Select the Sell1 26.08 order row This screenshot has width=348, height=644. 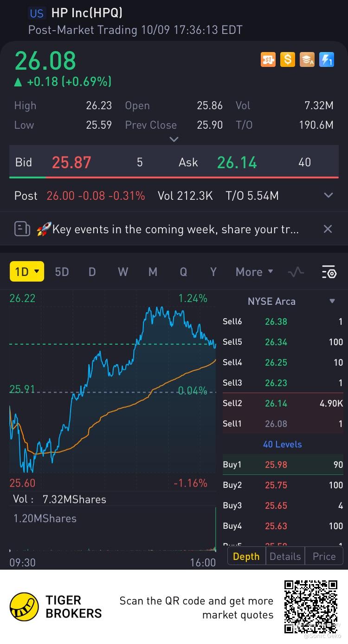(283, 423)
